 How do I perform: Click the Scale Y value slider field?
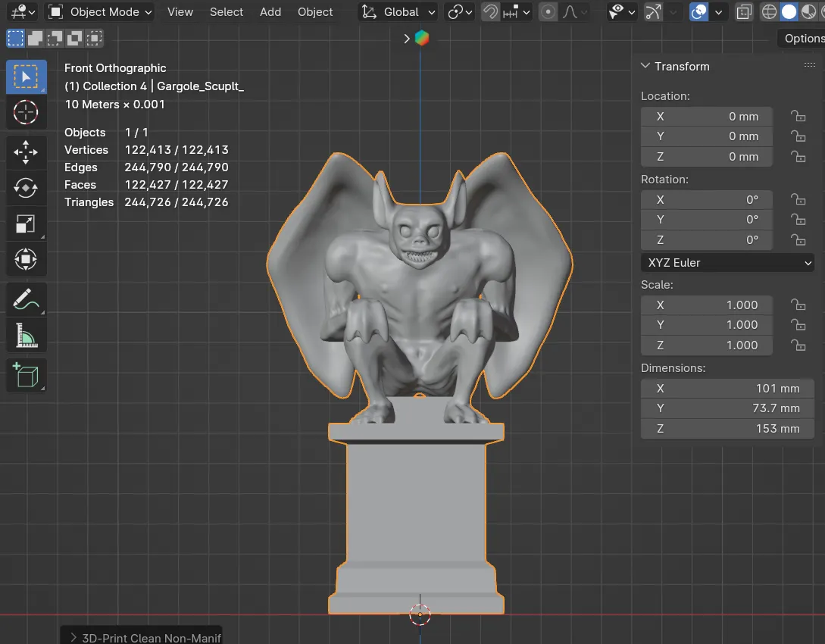[706, 325]
